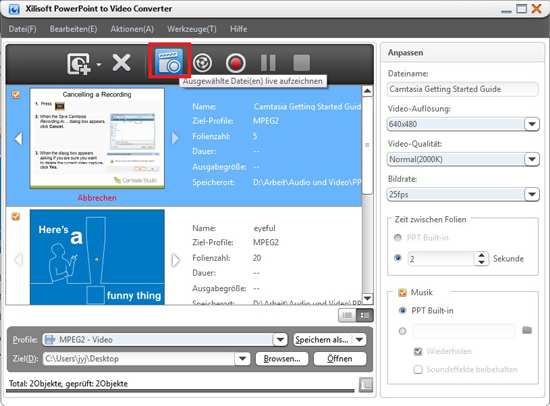550x406 pixels.
Task: Expand the Ziel destination path dropdown
Action: 243,359
